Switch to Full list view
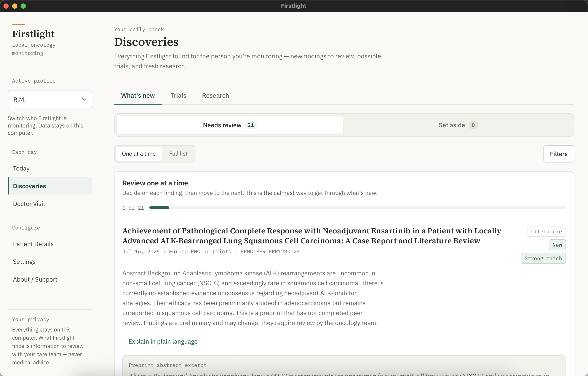Viewport: 588px width, 376px height. coord(178,154)
